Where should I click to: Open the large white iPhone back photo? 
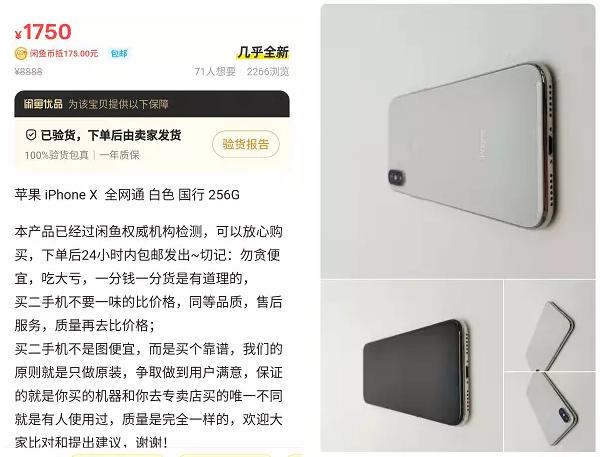(x=458, y=141)
